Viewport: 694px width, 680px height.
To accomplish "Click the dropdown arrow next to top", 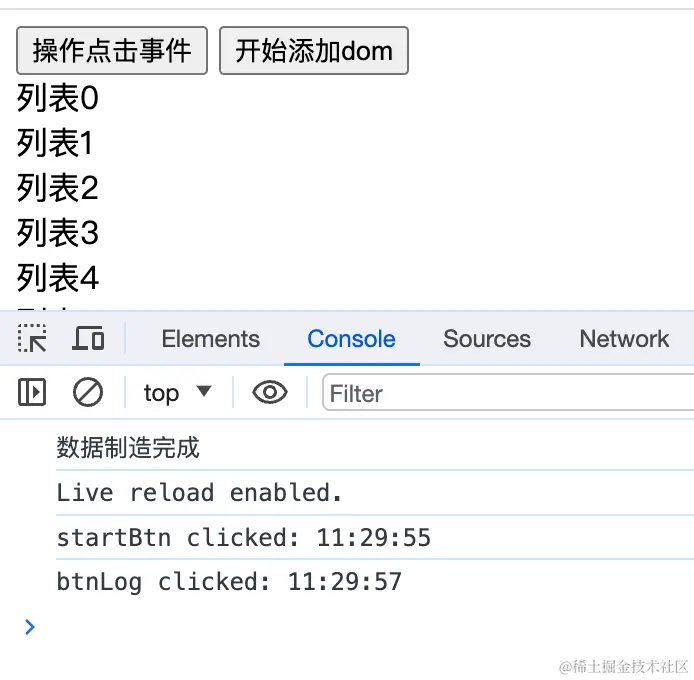I will coord(204,391).
